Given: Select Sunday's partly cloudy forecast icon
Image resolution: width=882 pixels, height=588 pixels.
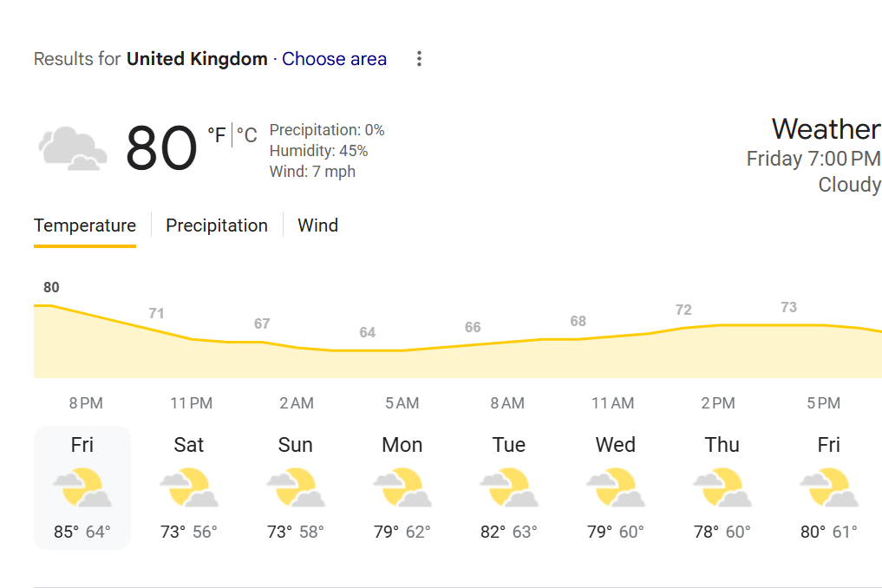Looking at the screenshot, I should (x=296, y=487).
